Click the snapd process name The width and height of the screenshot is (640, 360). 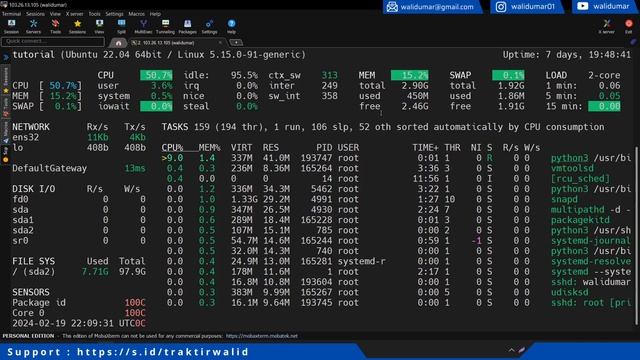[564, 199]
